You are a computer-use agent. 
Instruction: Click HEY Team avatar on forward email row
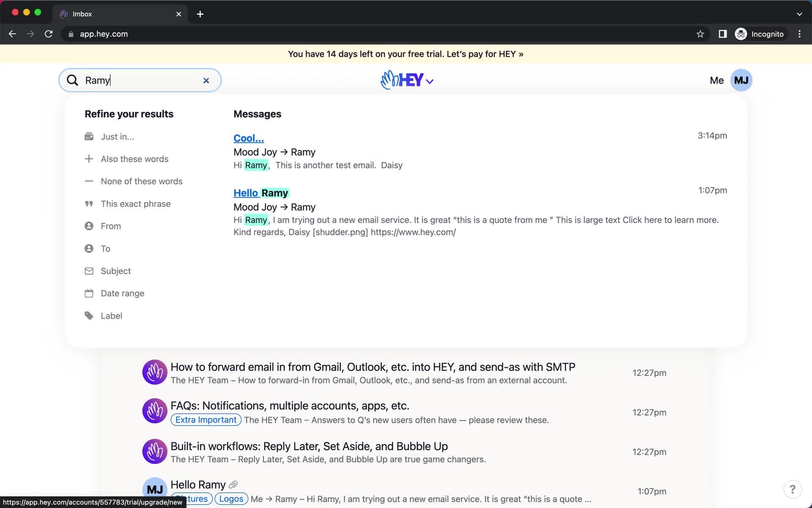[155, 372]
